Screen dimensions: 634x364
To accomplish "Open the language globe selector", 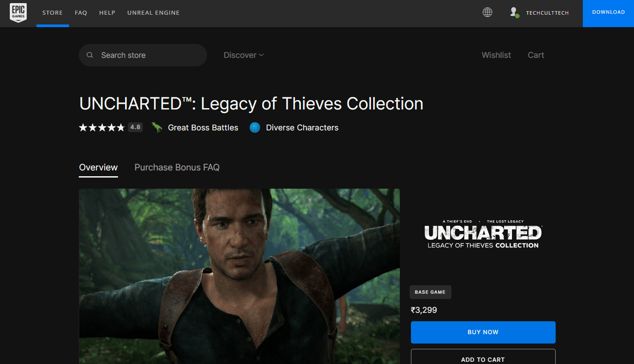I will click(488, 12).
